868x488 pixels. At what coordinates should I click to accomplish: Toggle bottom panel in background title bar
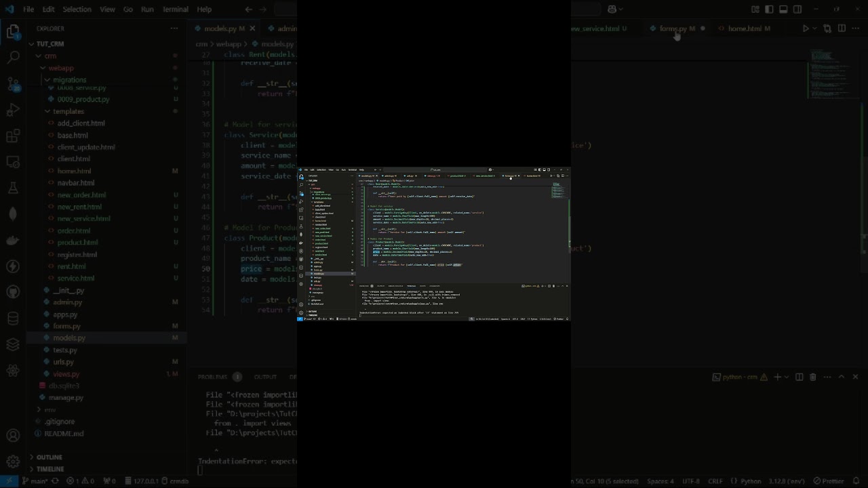[x=783, y=9]
